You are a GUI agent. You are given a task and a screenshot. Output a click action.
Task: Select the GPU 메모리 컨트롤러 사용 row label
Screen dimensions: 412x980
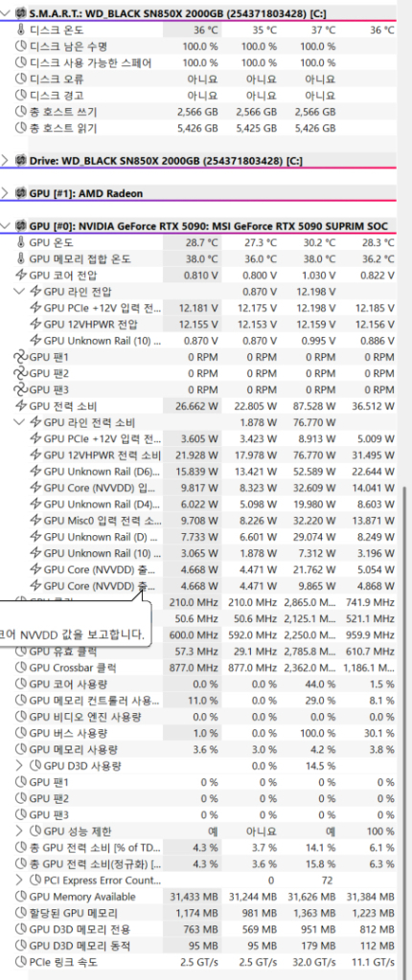94,701
